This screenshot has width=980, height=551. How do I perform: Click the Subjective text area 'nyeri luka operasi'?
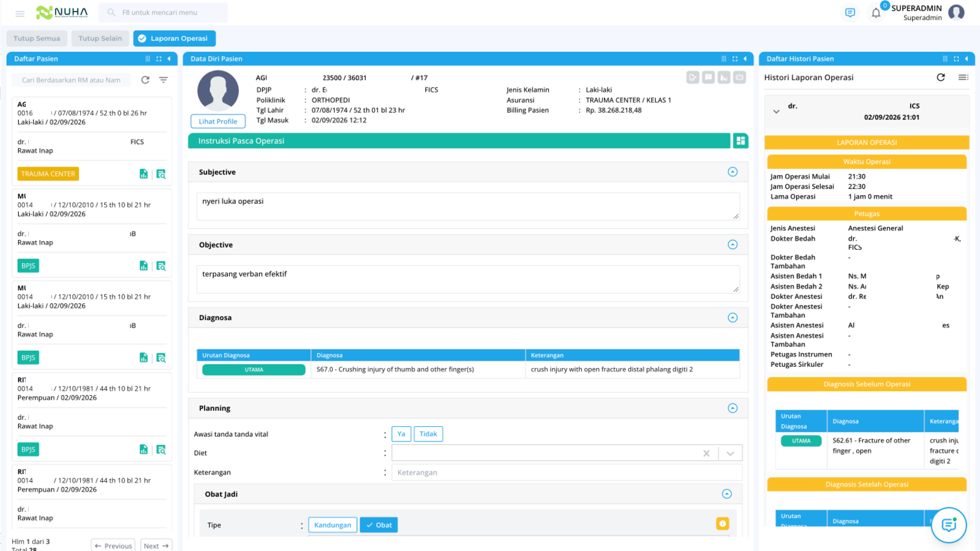point(468,206)
